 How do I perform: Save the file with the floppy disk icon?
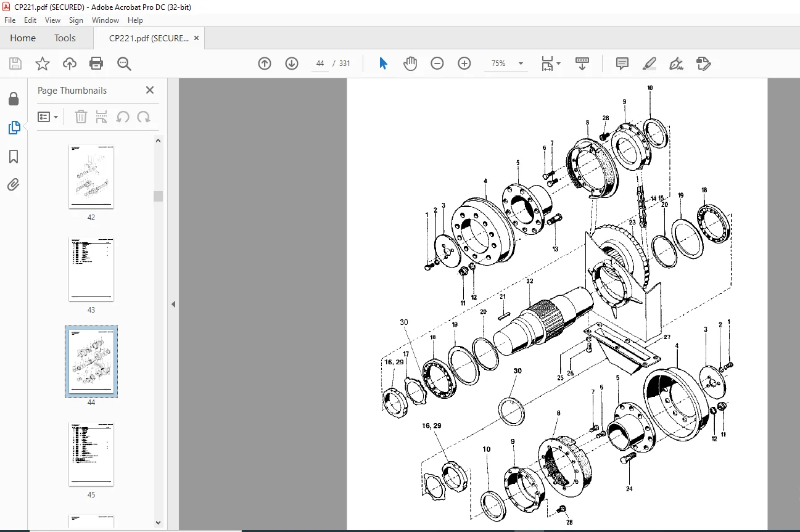coord(15,63)
